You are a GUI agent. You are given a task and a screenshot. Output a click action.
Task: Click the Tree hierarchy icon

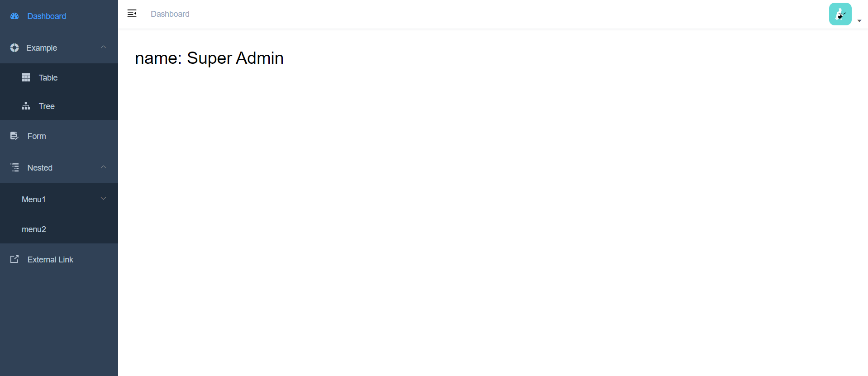click(26, 106)
